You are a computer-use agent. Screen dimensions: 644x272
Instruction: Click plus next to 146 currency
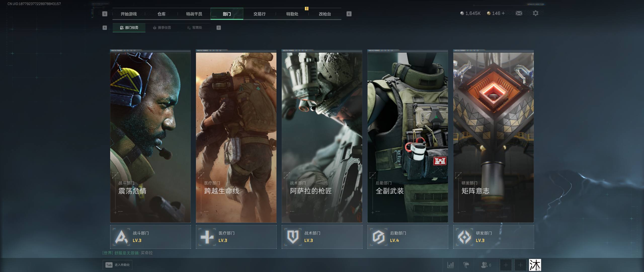click(x=503, y=13)
